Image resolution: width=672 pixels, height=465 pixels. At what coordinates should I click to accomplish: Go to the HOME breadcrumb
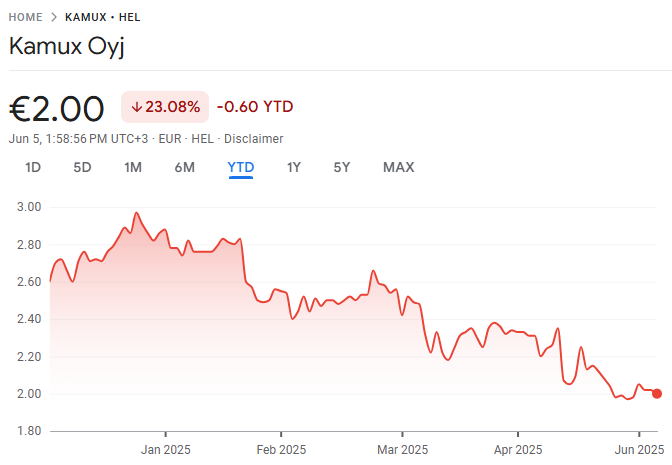(25, 18)
